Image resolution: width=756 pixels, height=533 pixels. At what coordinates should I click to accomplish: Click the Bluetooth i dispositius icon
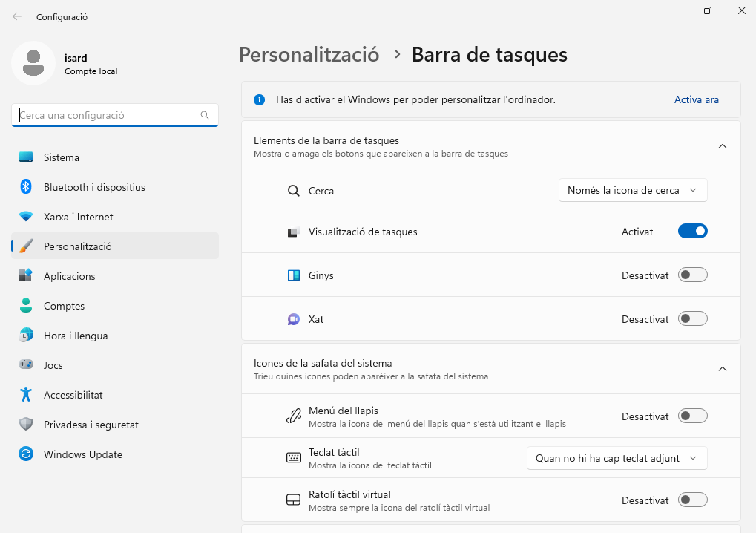tap(26, 187)
